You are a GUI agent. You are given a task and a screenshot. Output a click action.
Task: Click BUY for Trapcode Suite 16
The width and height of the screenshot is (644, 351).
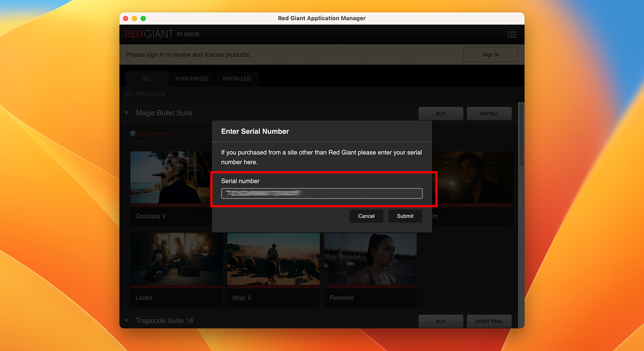440,321
